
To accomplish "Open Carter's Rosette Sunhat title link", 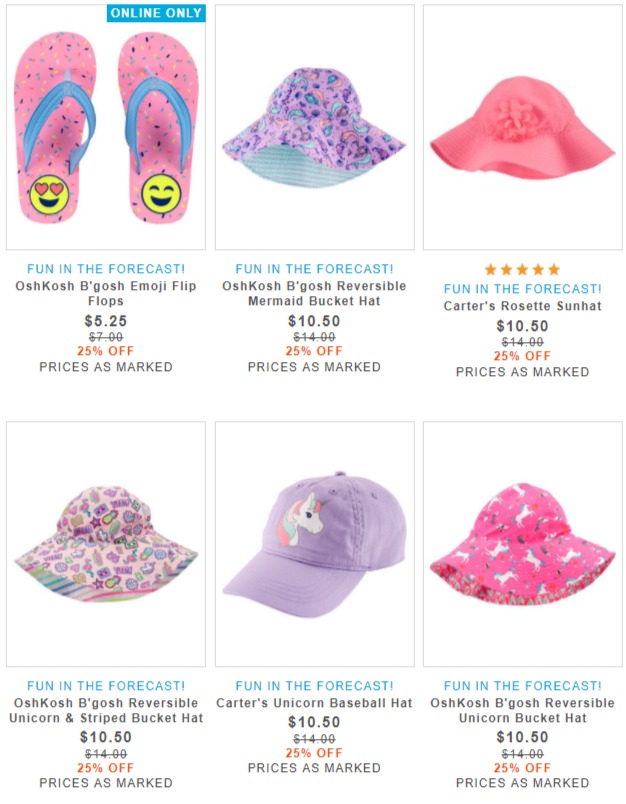I will point(522,306).
